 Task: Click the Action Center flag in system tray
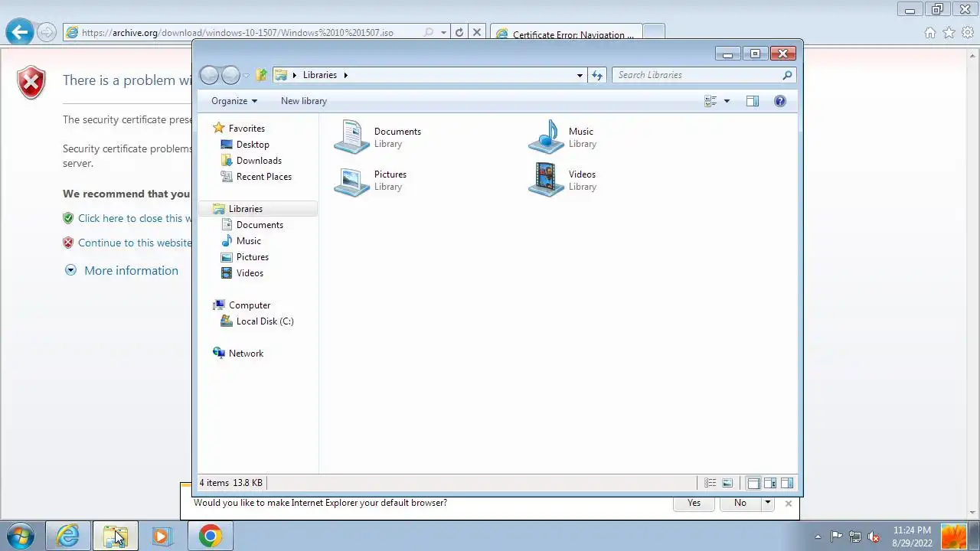837,536
